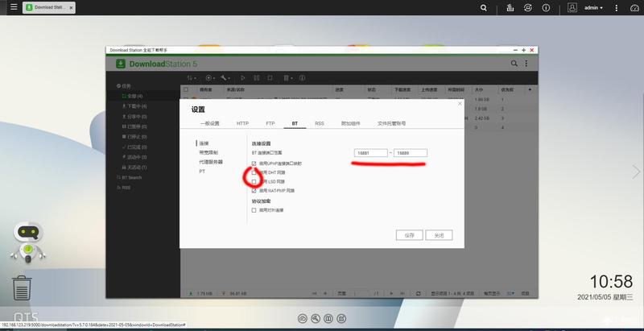The image size is (644, 331).
Task: Click the BT start port field 16881
Action: 370,153
